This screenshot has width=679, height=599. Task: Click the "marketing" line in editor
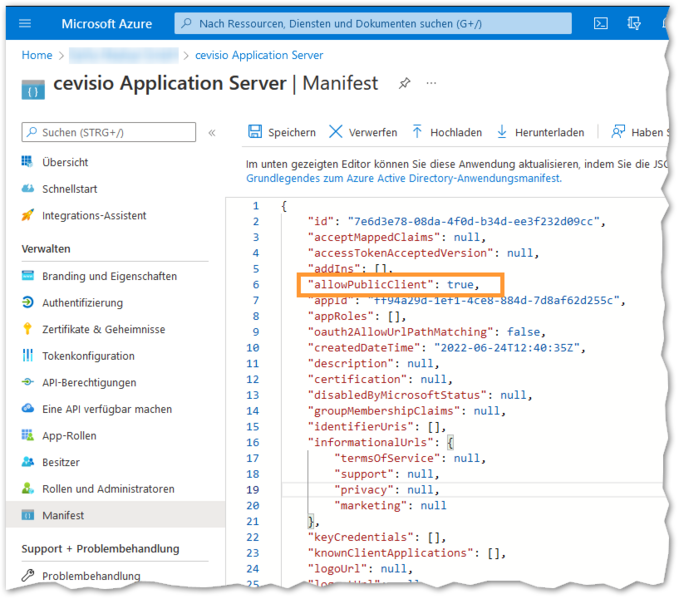390,505
